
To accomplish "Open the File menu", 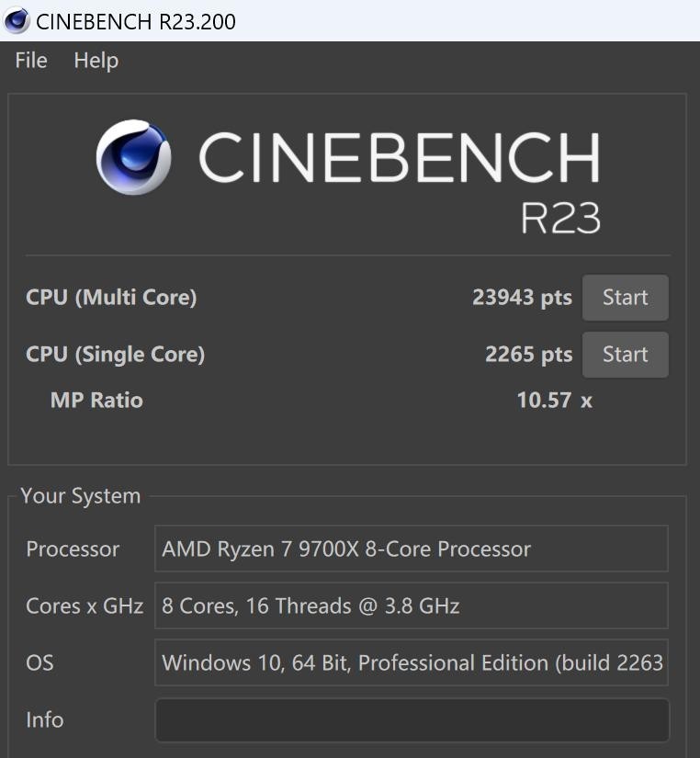I will click(x=31, y=61).
